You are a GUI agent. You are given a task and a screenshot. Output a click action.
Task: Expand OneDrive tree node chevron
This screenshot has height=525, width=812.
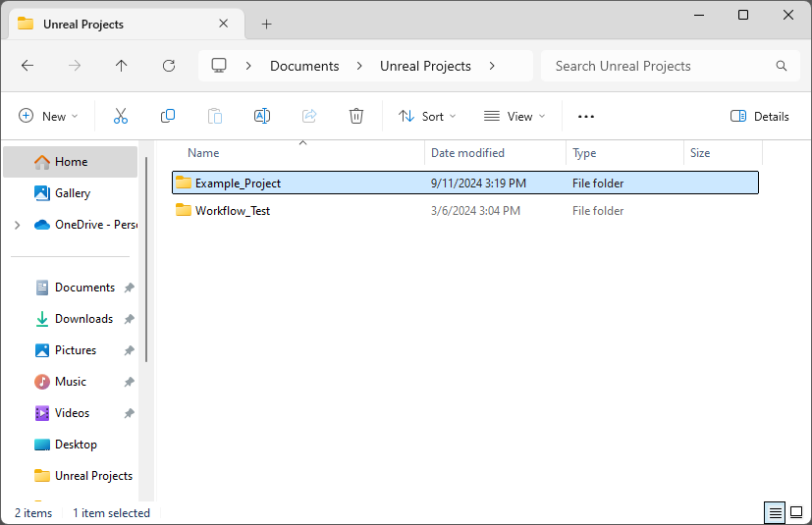coord(17,225)
